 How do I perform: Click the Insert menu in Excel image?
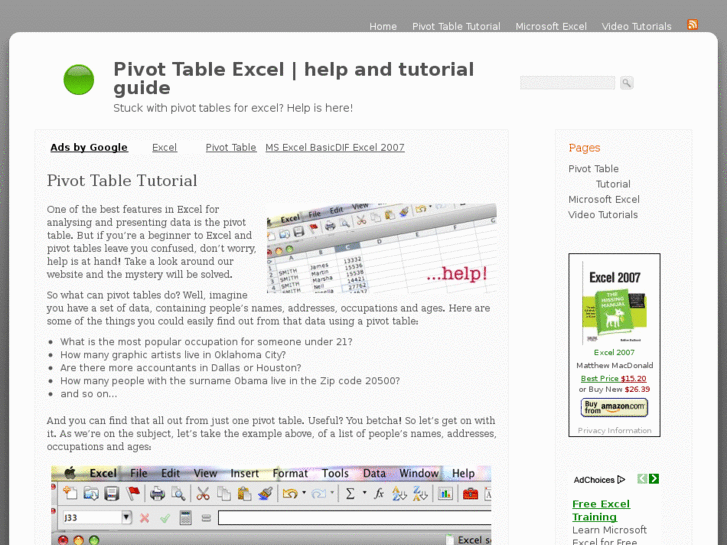(244, 473)
